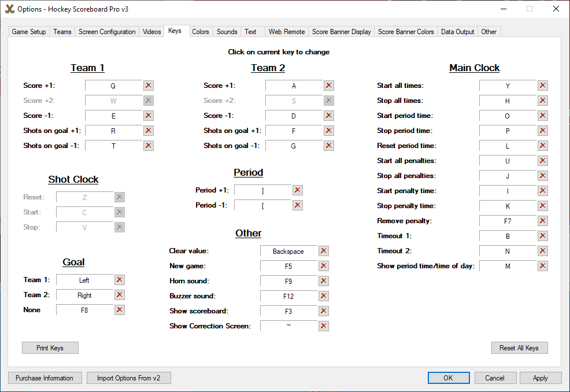Clear the Remove penalty F7 key
570x392 pixels.
(x=543, y=221)
